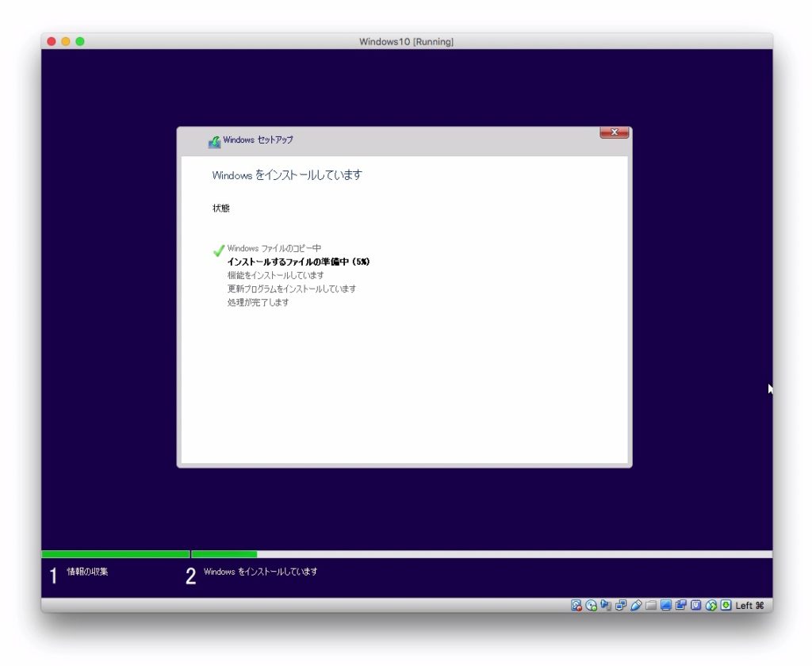Open the optical disk drive indicator
This screenshot has height=666, width=812.
[591, 605]
